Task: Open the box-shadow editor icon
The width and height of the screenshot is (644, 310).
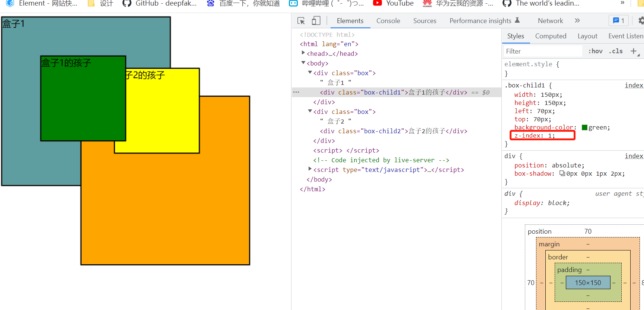Action: (562, 173)
